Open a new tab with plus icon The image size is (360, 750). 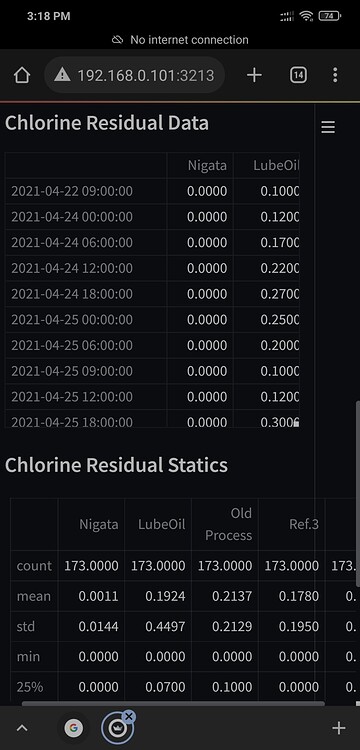click(254, 75)
